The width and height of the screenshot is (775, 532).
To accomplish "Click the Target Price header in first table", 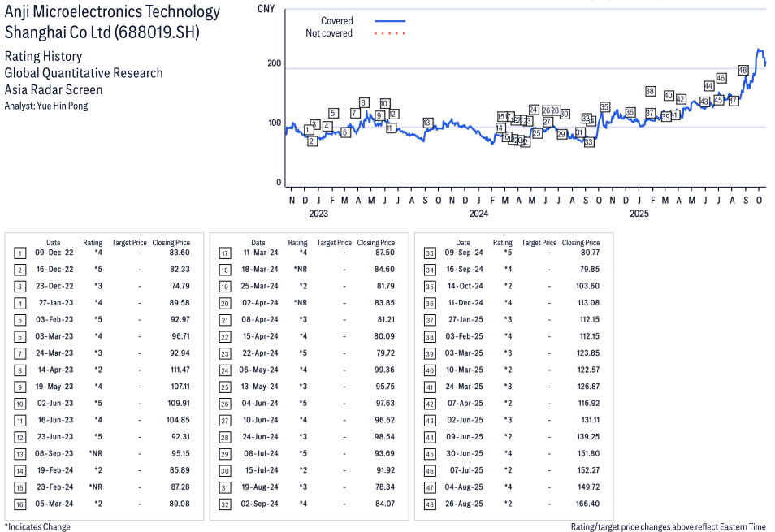I will click(x=129, y=243).
